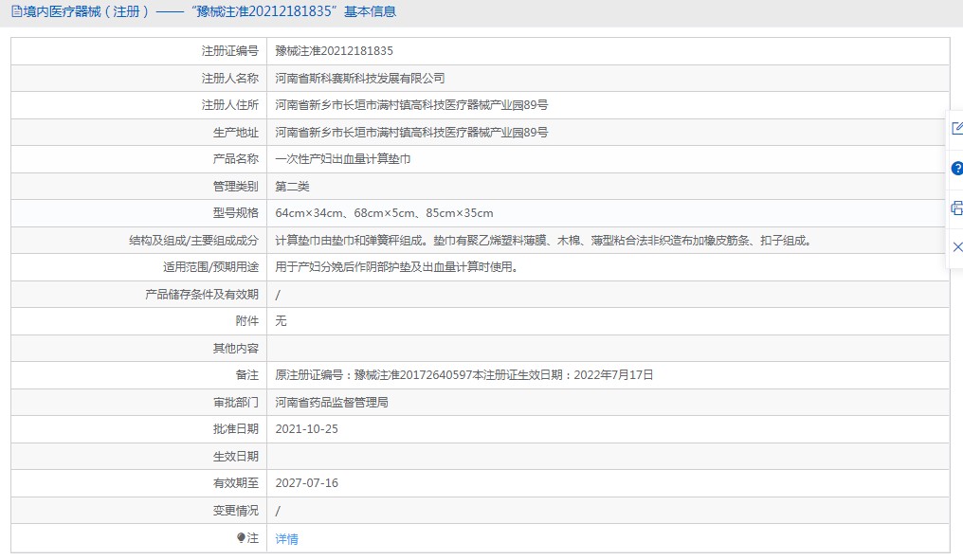963x560 pixels.
Task: Click the document icon beside the page title
Action: (16, 11)
